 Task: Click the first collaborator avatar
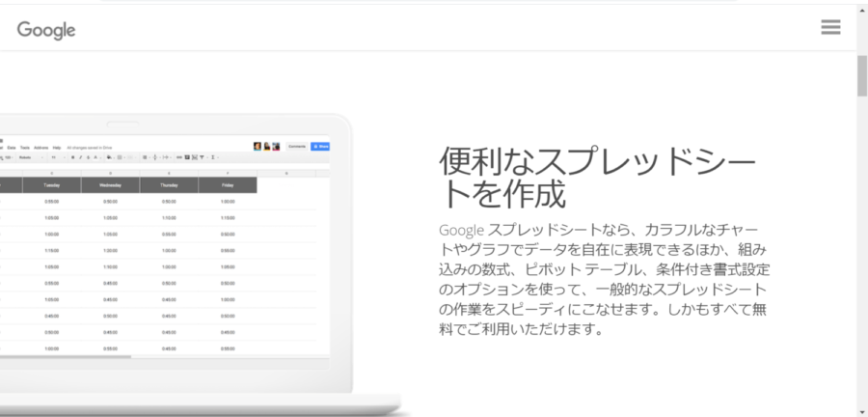point(258,147)
